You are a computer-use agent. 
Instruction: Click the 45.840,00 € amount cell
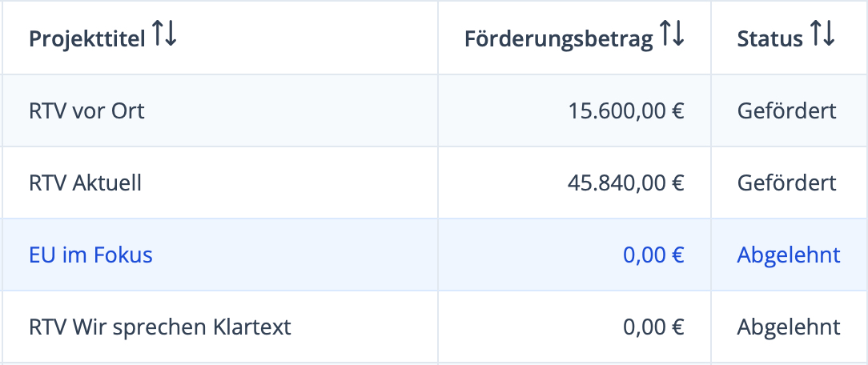[626, 183]
